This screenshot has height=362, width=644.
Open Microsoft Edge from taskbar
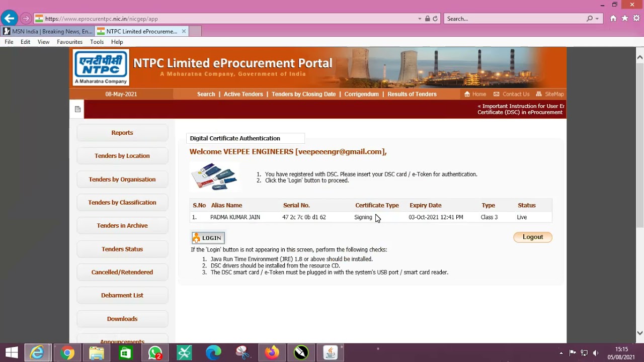213,353
